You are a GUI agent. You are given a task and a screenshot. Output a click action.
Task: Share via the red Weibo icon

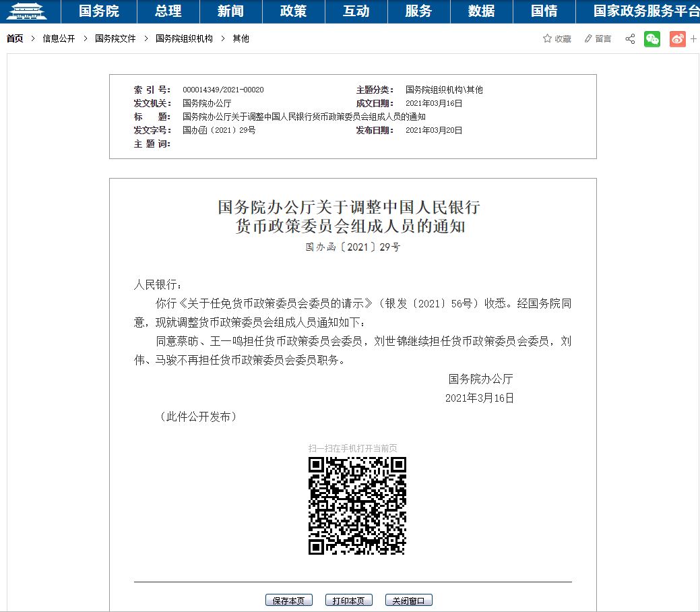[677, 39]
